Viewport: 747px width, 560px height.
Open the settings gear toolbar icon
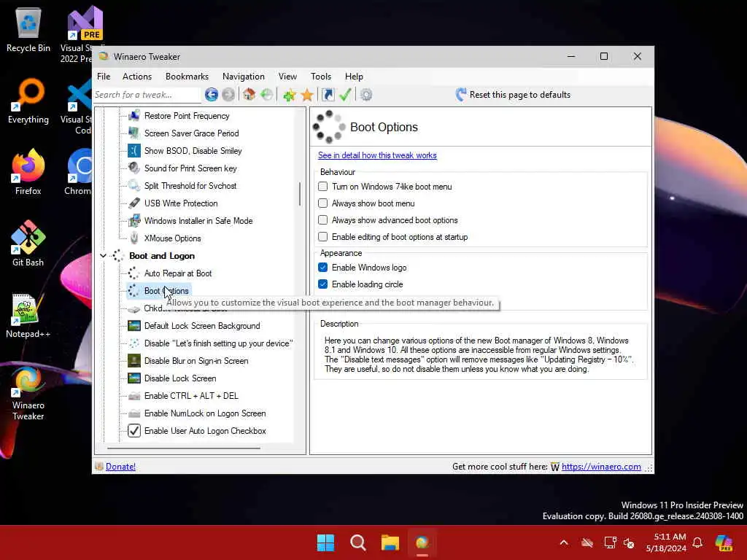pos(366,95)
